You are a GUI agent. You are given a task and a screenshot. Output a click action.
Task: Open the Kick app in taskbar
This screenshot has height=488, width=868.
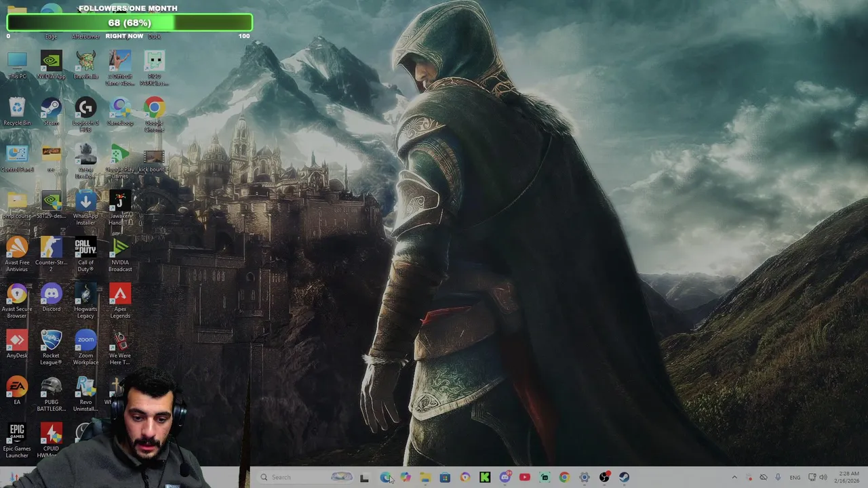[x=485, y=477]
